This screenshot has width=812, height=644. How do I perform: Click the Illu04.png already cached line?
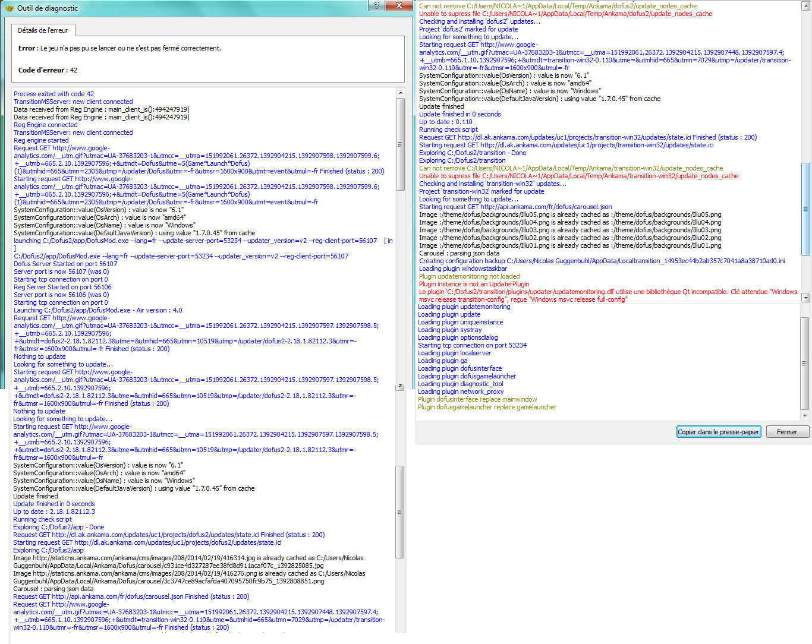[570, 222]
